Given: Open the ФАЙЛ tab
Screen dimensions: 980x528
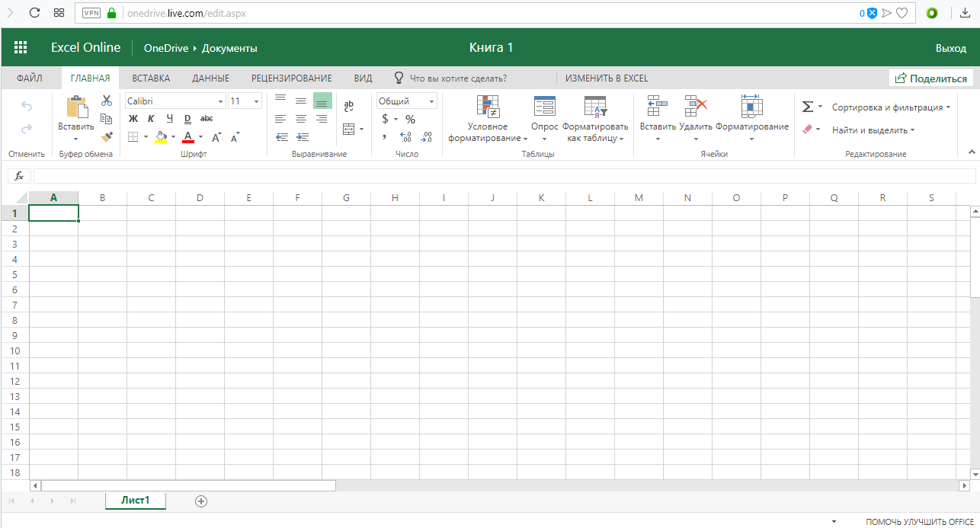Looking at the screenshot, I should pos(29,78).
